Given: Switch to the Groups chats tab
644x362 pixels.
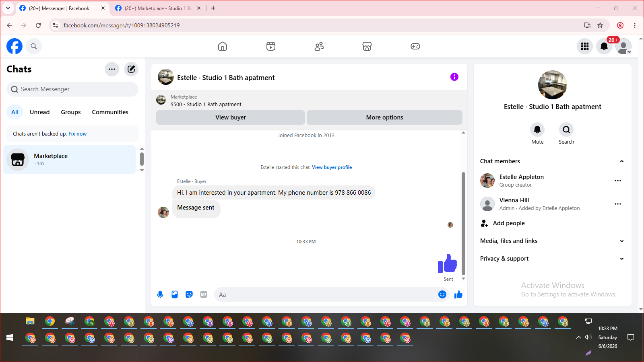Looking at the screenshot, I should tap(71, 112).
